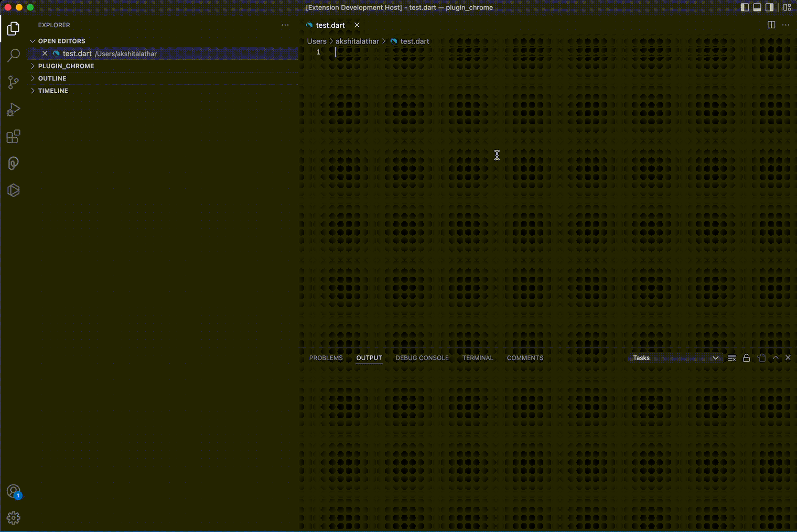This screenshot has width=797, height=532.
Task: Open the output log file
Action: (761, 358)
